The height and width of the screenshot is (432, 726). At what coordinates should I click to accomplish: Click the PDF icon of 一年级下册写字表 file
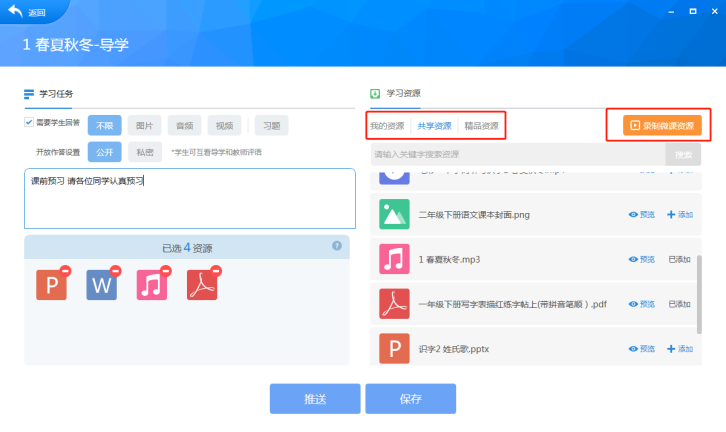click(394, 304)
